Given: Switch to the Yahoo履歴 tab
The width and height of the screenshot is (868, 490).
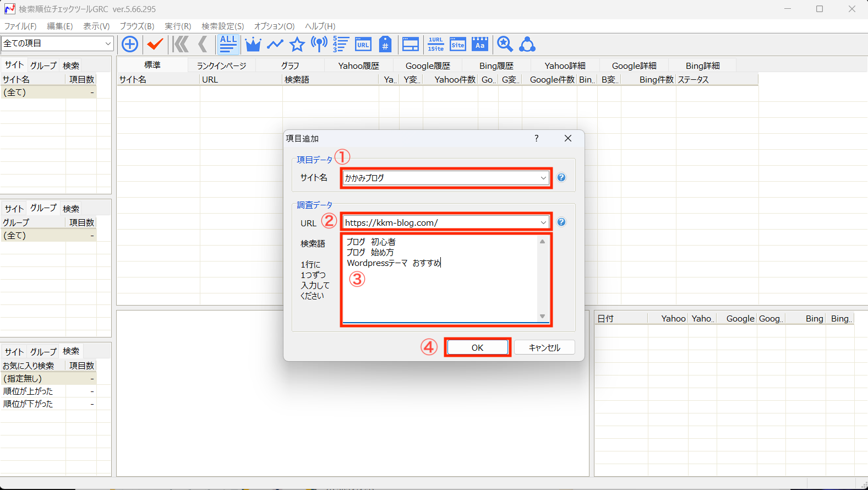Looking at the screenshot, I should (x=359, y=66).
